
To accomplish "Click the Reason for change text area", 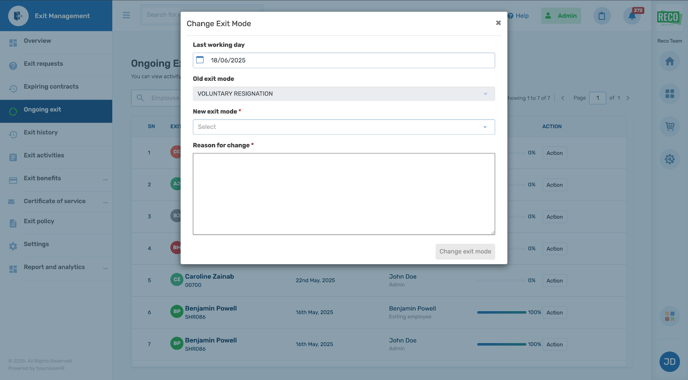I will tap(344, 194).
